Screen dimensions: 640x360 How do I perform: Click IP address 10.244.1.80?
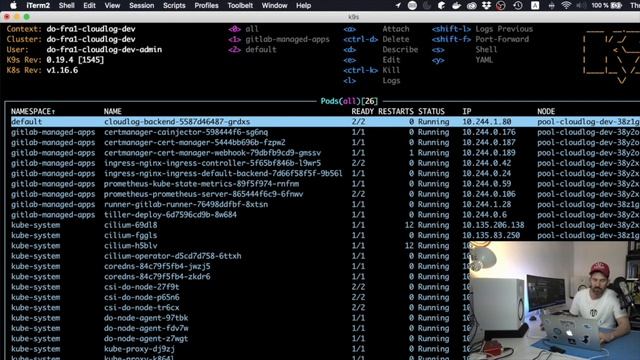[x=487, y=122]
